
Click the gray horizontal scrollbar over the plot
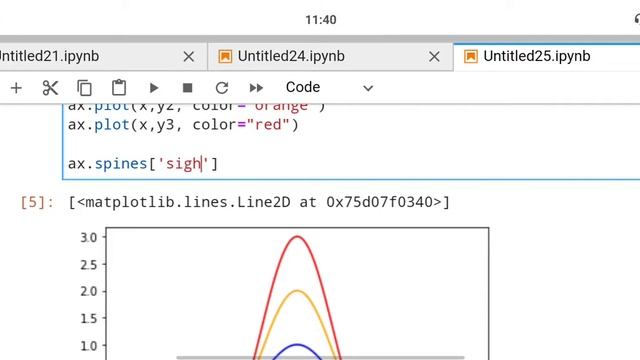pos(320,358)
